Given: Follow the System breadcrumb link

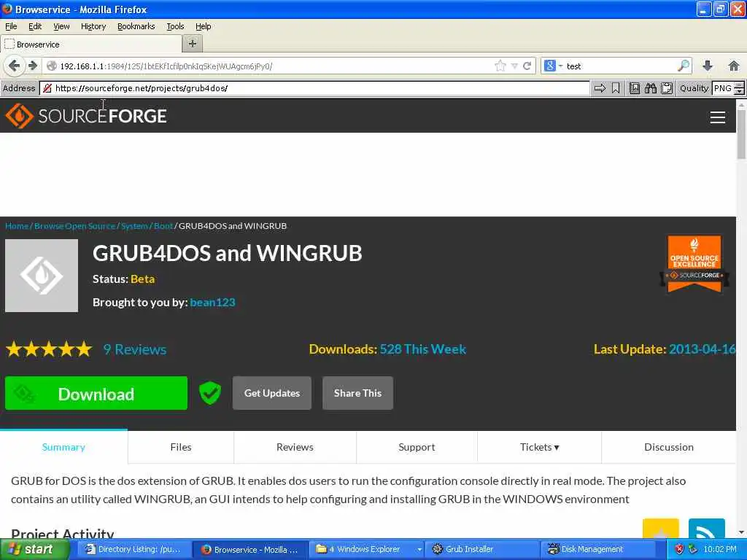Looking at the screenshot, I should pyautogui.click(x=134, y=226).
